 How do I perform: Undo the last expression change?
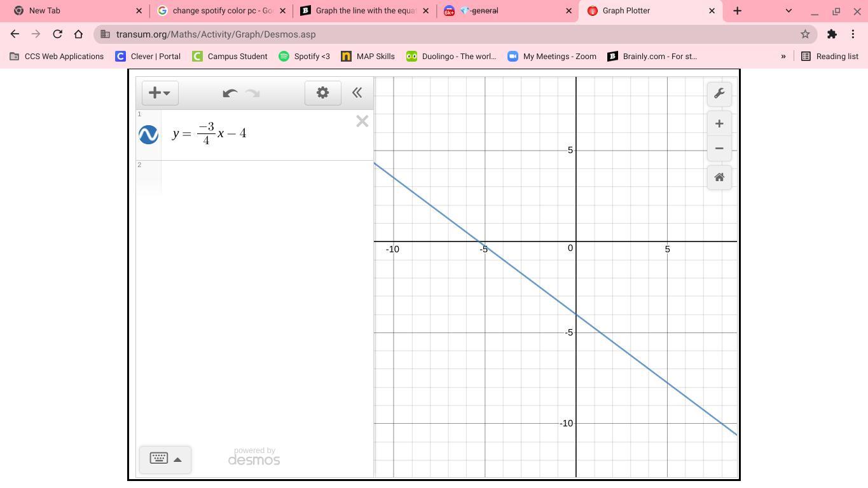[230, 93]
